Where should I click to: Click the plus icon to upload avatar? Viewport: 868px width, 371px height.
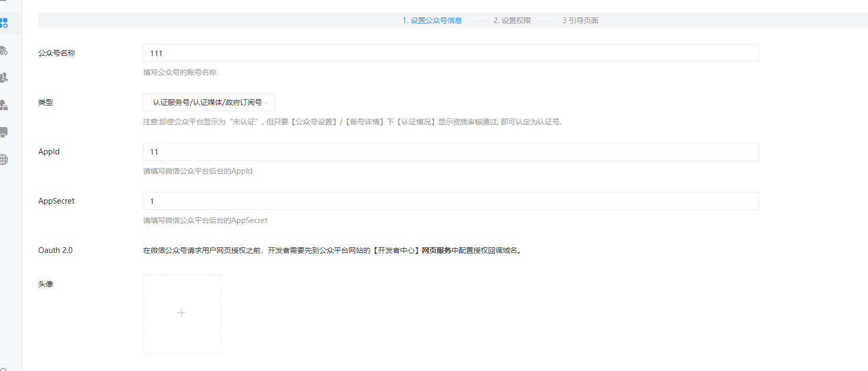point(182,314)
